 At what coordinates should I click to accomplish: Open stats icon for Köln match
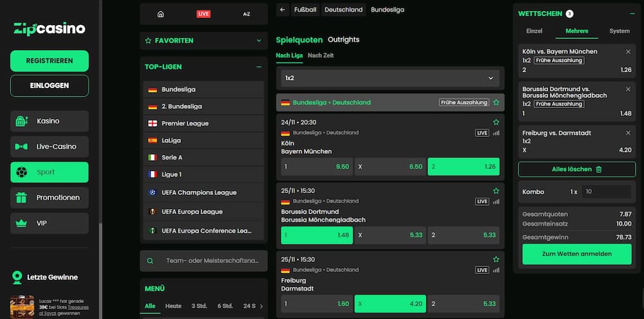(496, 133)
